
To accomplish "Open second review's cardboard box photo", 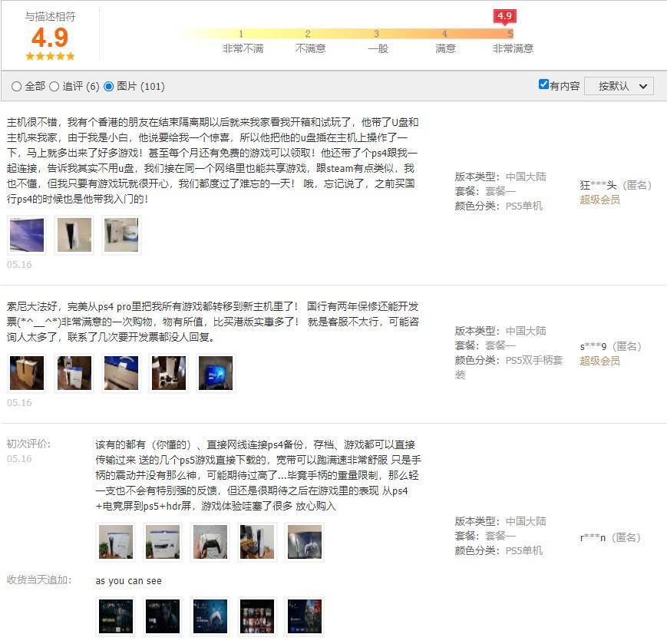I will [x=27, y=373].
